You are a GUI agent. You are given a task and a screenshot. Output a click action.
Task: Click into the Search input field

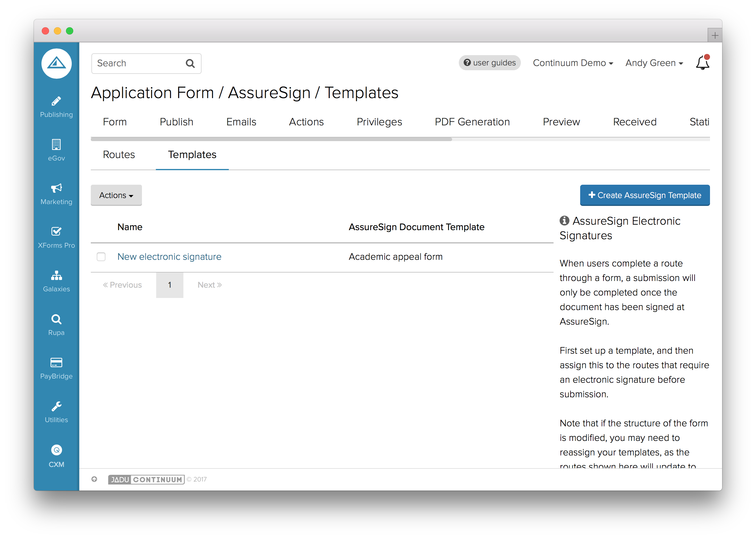(x=139, y=63)
